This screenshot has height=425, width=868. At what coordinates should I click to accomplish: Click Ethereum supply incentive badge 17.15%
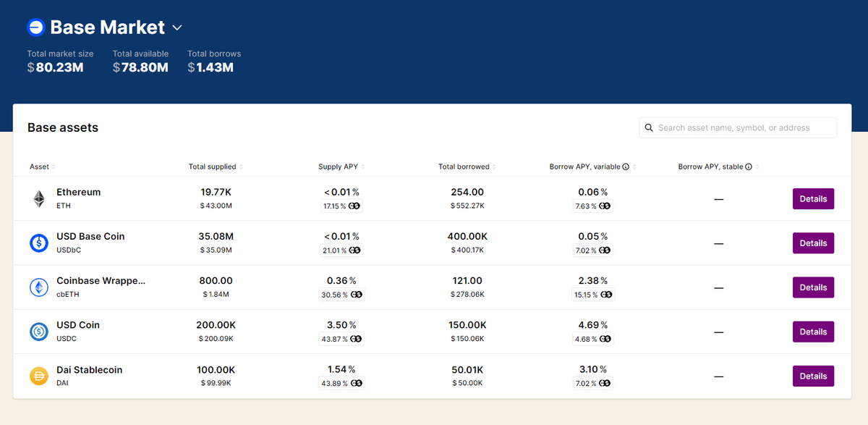pyautogui.click(x=341, y=206)
